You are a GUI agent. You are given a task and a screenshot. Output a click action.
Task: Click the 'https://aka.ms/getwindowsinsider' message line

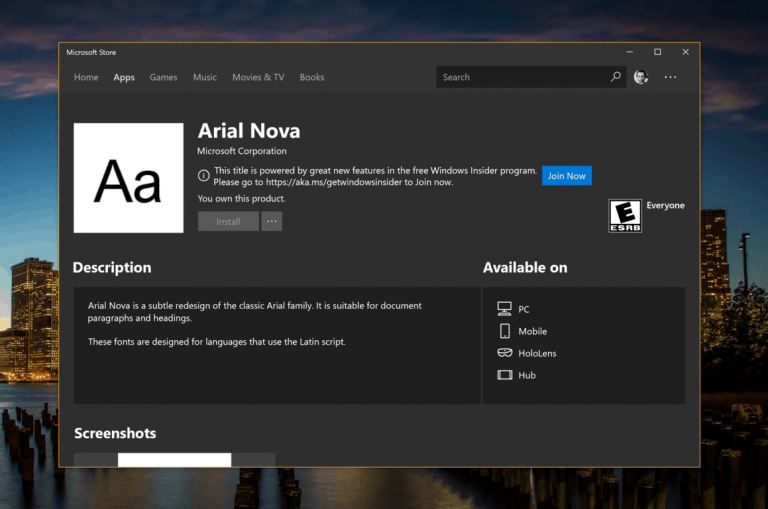tap(333, 182)
